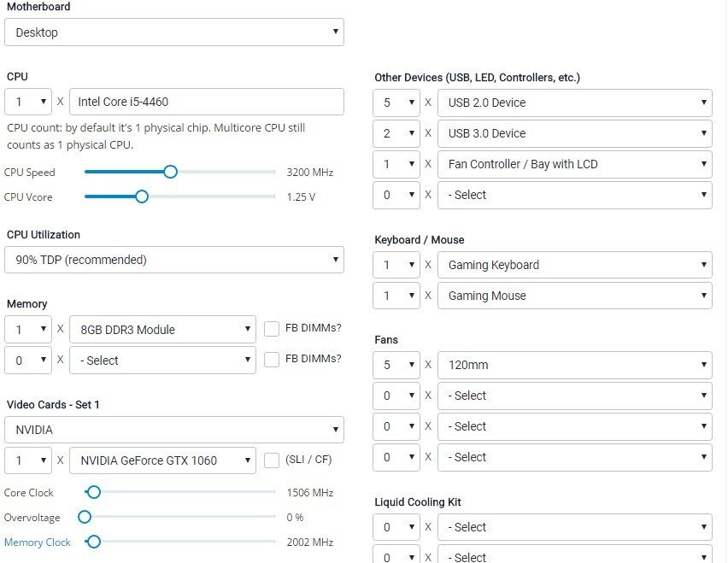The width and height of the screenshot is (728, 563).
Task: Open the USB 2.0 Device dropdown
Action: (575, 103)
